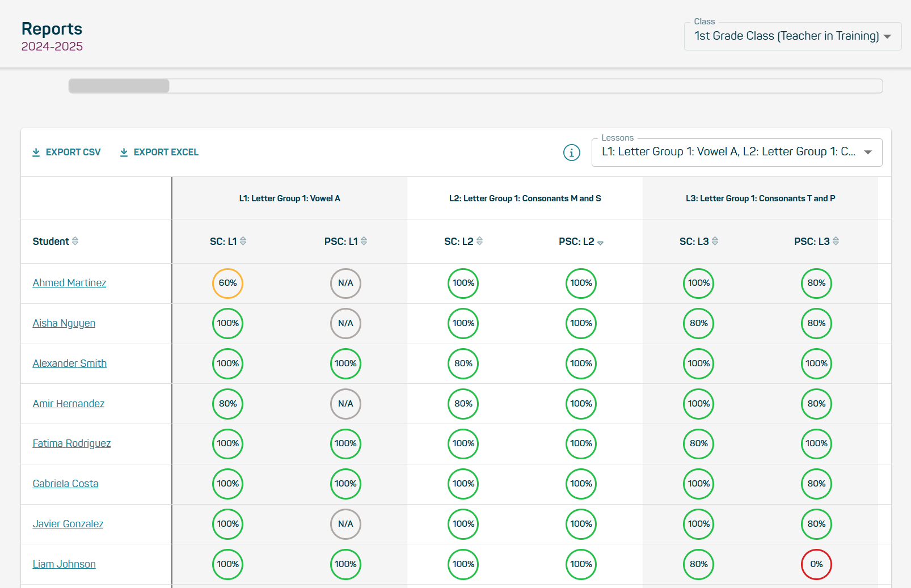
Task: Click Amir Hernandez's 80% SC: L1 score
Action: (228, 404)
